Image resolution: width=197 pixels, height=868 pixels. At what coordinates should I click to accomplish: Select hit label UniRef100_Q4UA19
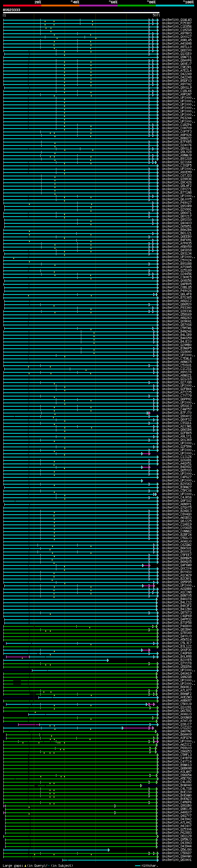pyautogui.click(x=177, y=673)
